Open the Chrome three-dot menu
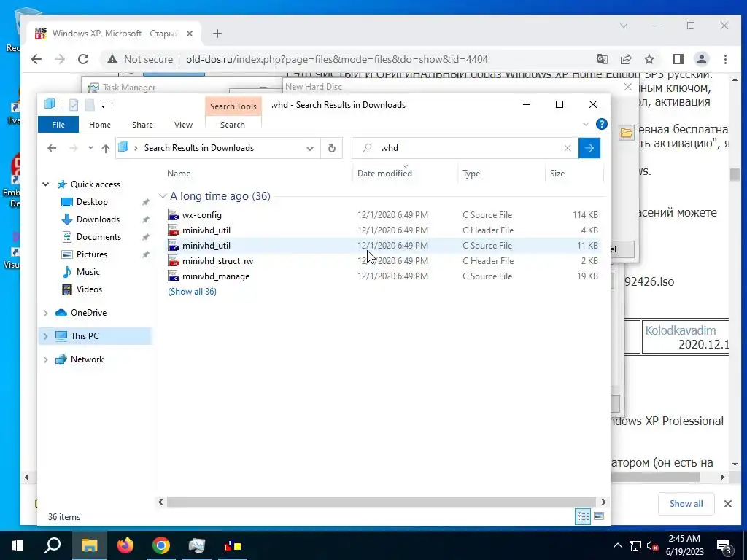The width and height of the screenshot is (747, 560). (x=725, y=59)
